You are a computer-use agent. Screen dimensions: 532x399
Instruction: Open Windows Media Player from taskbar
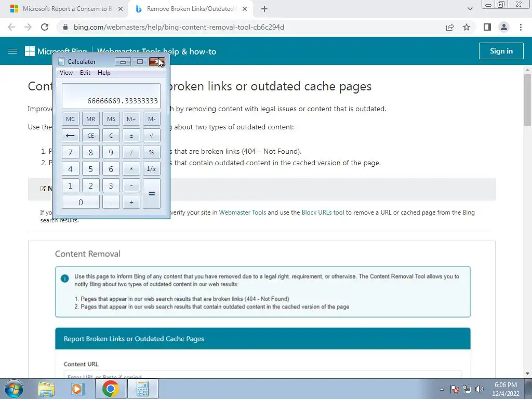pos(78,389)
